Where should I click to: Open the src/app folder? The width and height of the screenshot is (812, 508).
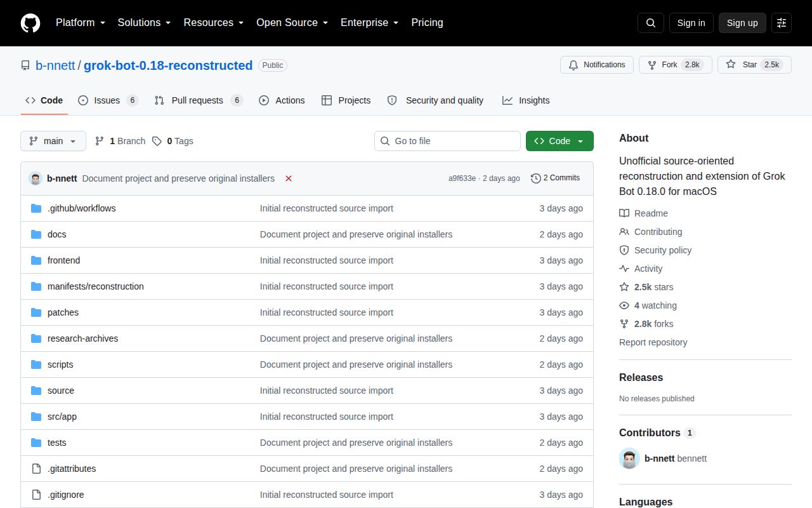62,417
